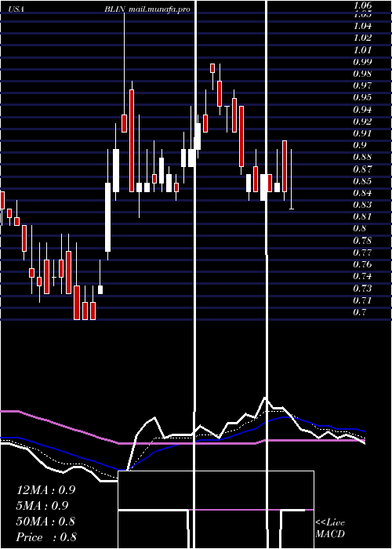Select the 0.73 price axis label
This screenshot has height=549, width=392.
[362, 289]
